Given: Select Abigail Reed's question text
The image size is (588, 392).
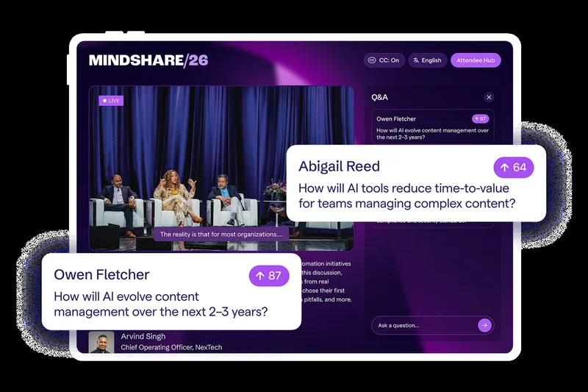Looking at the screenshot, I should (x=406, y=196).
